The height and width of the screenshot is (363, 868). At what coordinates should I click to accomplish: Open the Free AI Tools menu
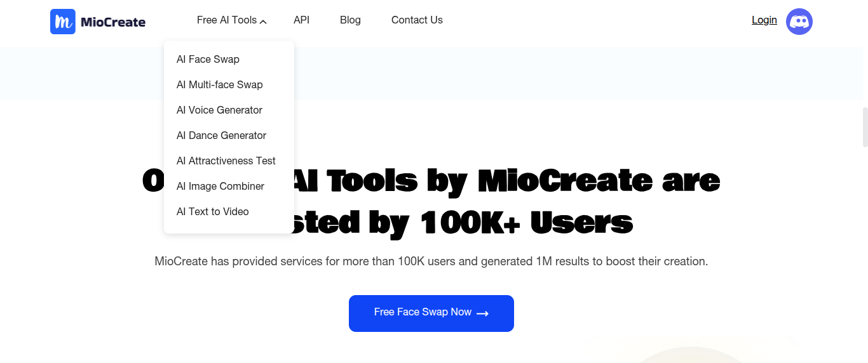coord(227,20)
